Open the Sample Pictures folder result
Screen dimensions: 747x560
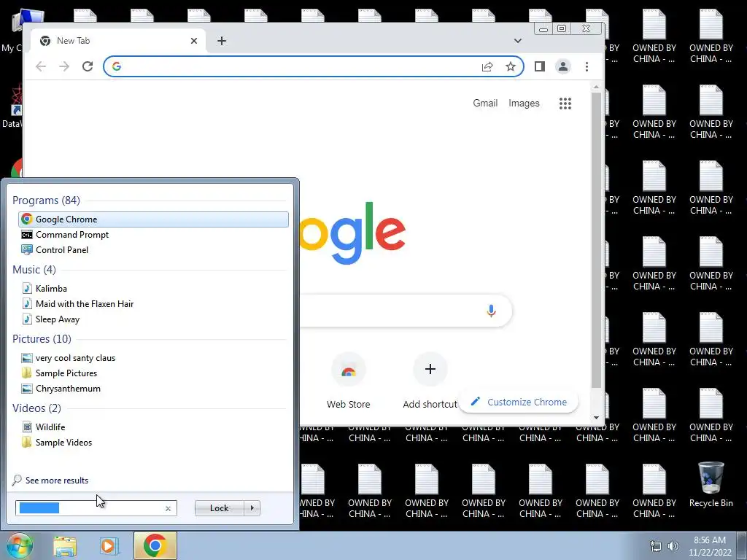tap(153, 373)
